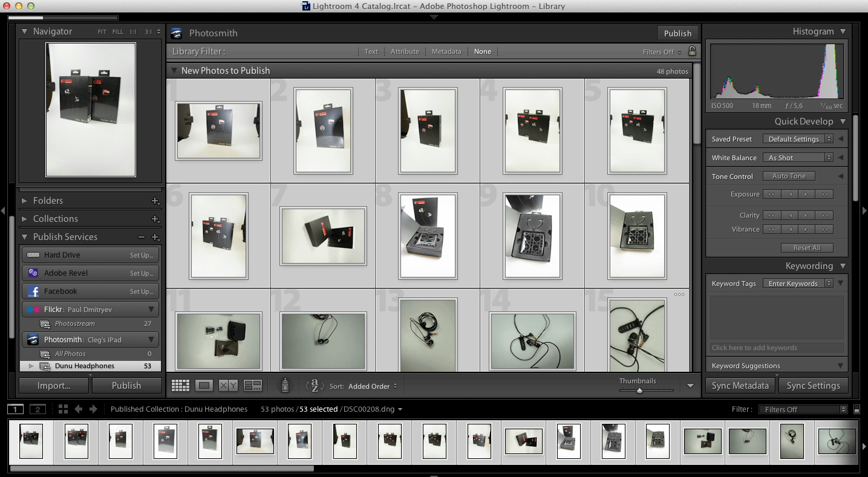Click the Hard Drive service icon

point(33,255)
